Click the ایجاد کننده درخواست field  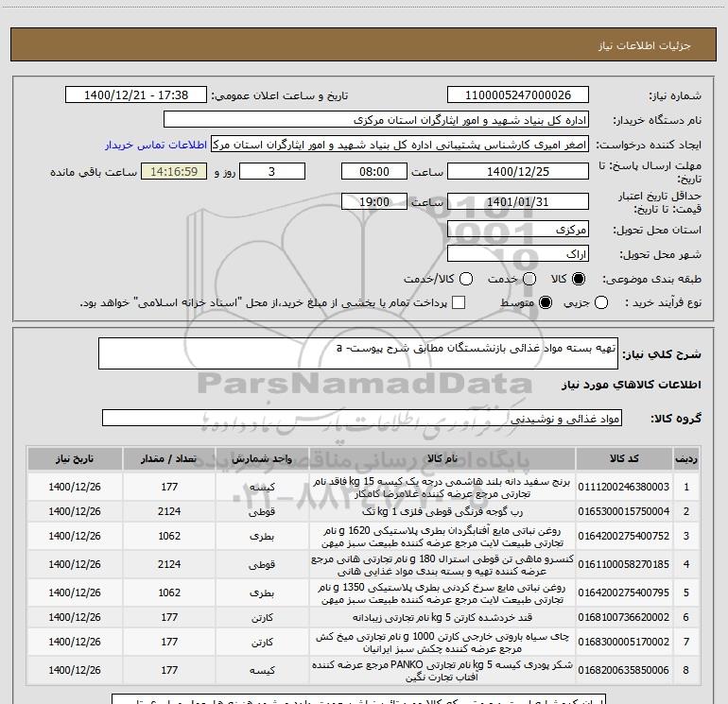coord(400,145)
